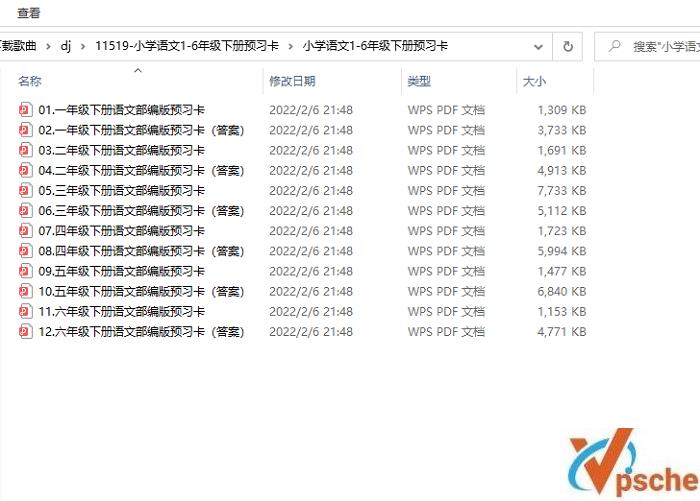The image size is (700, 501).
Task: Select file 08.四年级下册语文部编版预习卡（答案）
Action: (142, 251)
